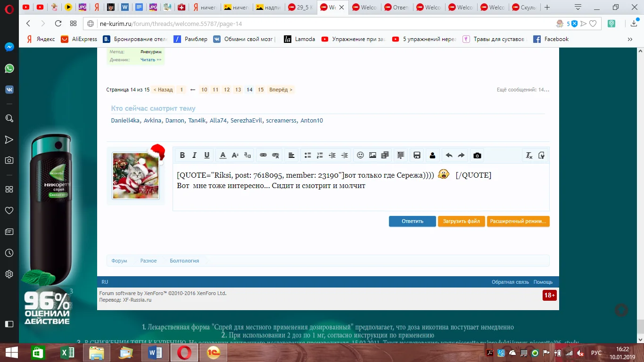Increase indent with the indent icon
The image size is (644, 362).
pyautogui.click(x=345, y=156)
